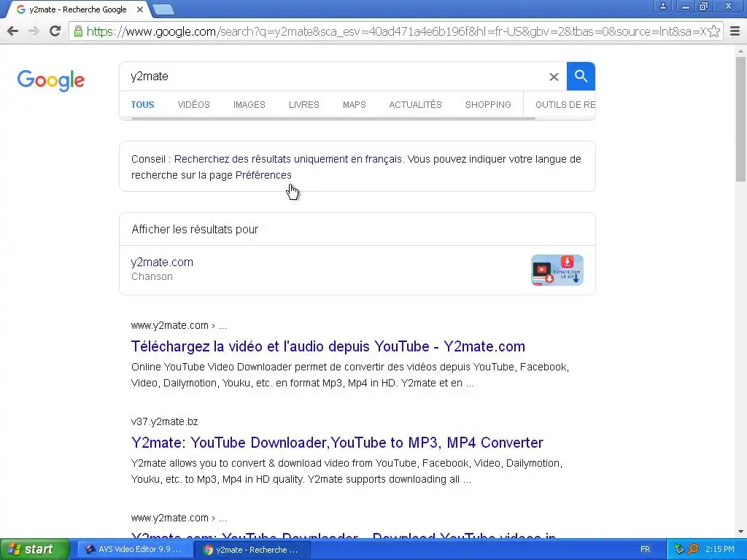Click the Google logo
The height and width of the screenshot is (560, 747).
[x=51, y=80]
